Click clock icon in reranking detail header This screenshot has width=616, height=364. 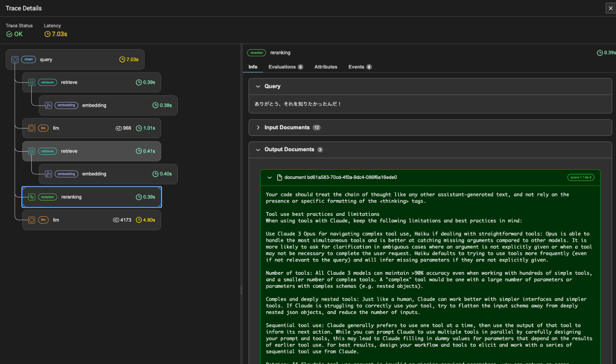[600, 53]
